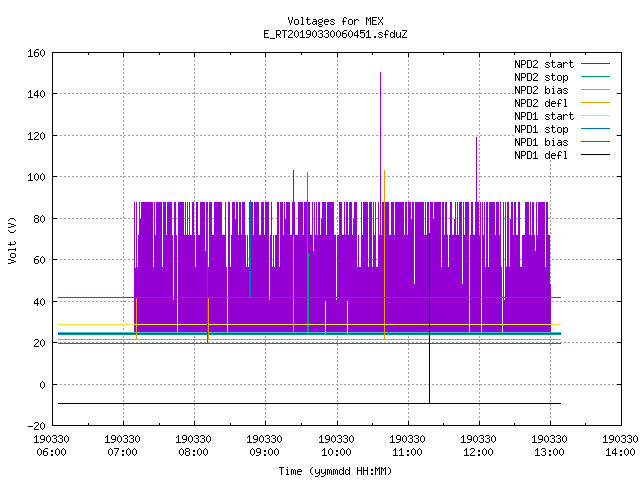Click the 40 y-axis tick label

click(x=39, y=302)
